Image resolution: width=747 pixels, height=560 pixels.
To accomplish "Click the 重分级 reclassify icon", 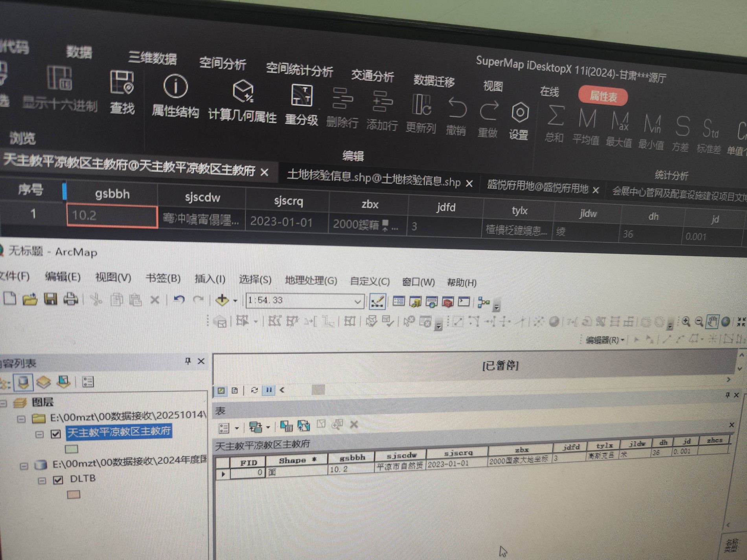I will (302, 95).
